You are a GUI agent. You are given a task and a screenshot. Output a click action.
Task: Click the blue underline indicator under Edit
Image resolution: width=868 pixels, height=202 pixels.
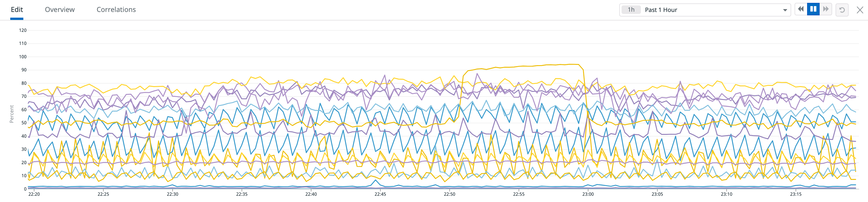(17, 18)
